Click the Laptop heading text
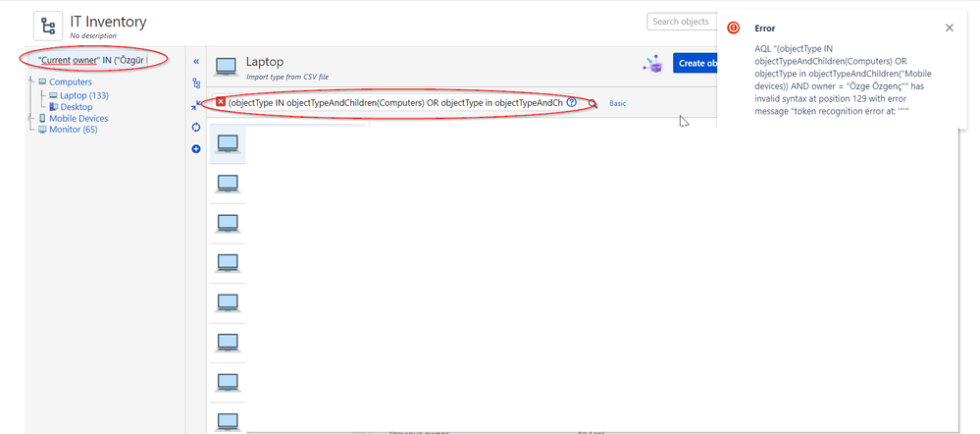 point(265,62)
